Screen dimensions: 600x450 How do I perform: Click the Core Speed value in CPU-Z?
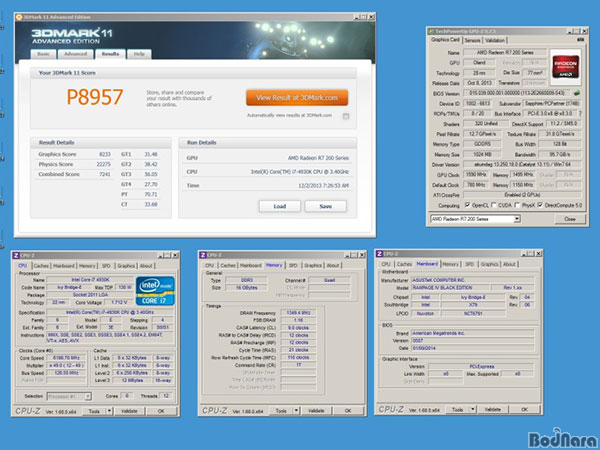pos(66,358)
